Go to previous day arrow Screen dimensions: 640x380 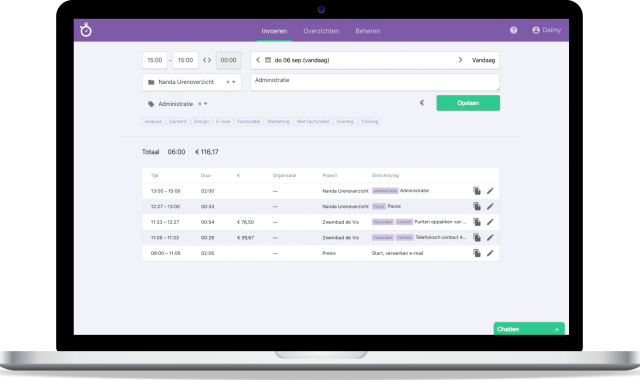tap(258, 60)
